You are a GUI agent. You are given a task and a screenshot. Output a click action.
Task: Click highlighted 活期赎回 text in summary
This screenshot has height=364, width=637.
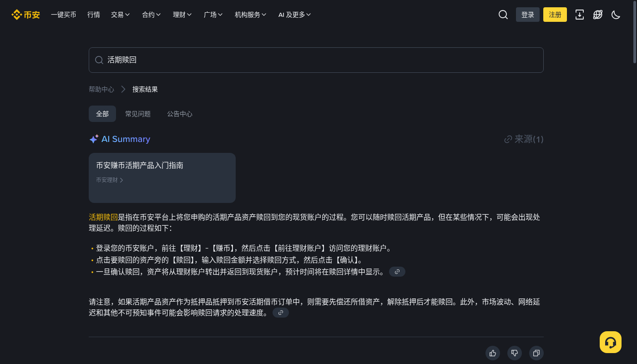[x=103, y=217]
